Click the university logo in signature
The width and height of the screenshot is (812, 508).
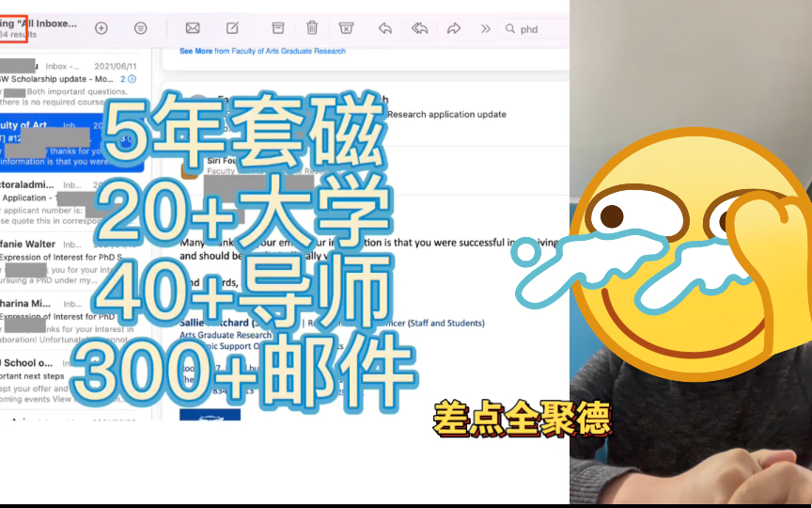[210, 415]
